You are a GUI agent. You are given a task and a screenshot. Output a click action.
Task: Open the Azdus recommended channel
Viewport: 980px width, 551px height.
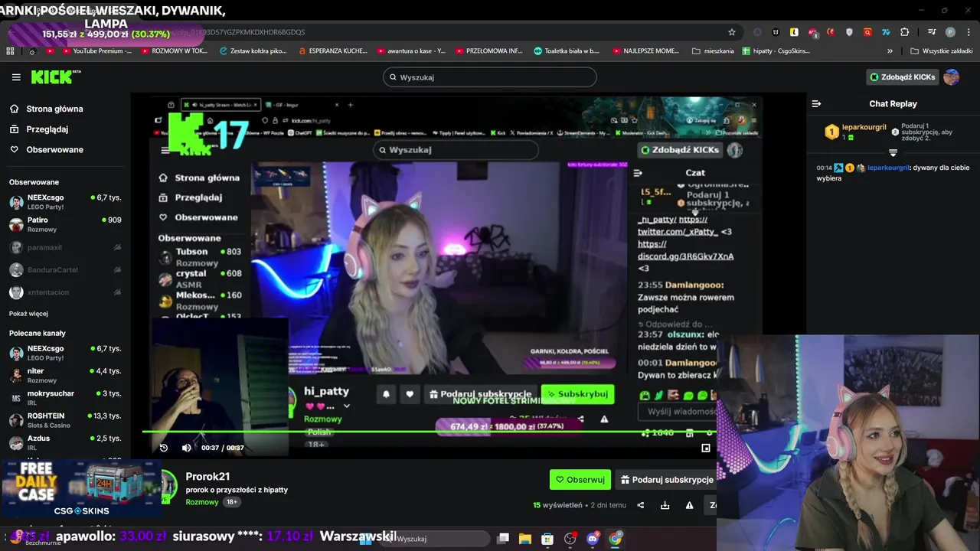point(64,442)
